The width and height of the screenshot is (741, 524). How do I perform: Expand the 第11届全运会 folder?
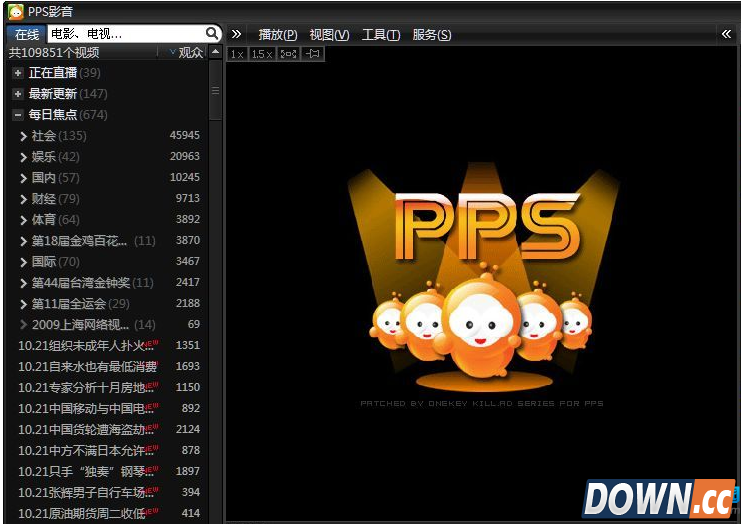point(24,304)
